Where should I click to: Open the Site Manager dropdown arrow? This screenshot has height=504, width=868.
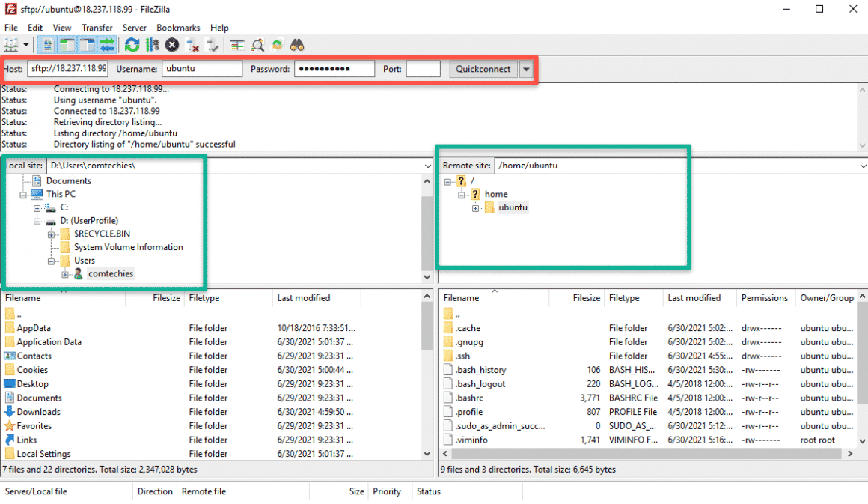click(25, 46)
